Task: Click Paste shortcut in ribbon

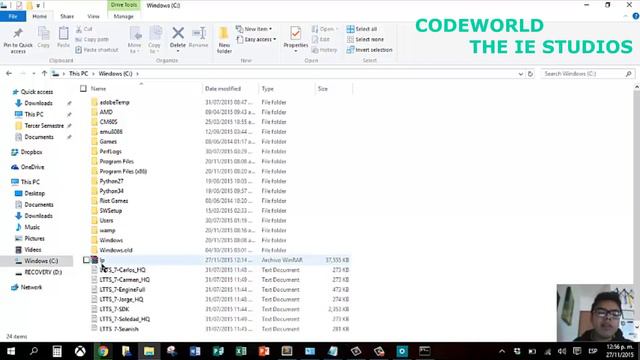Action: pos(97,50)
